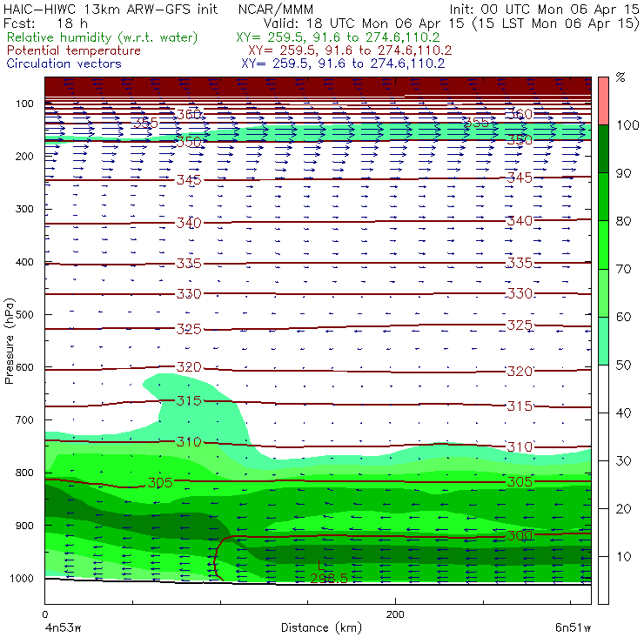
Task: Click the colorbar '30' tick label
Action: click(623, 461)
